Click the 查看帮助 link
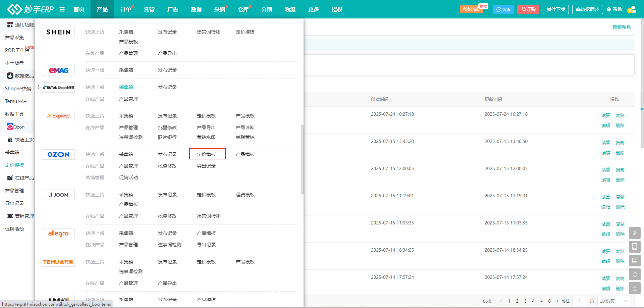This screenshot has width=644, height=308. (x=622, y=27)
